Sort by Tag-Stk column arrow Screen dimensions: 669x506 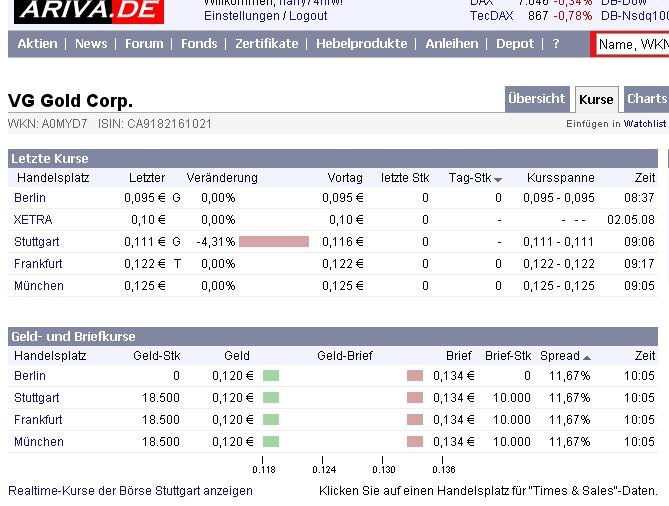[497, 180]
